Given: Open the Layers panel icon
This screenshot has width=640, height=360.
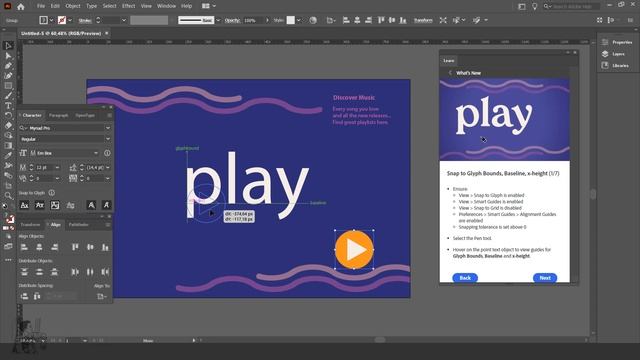Looking at the screenshot, I should (605, 54).
